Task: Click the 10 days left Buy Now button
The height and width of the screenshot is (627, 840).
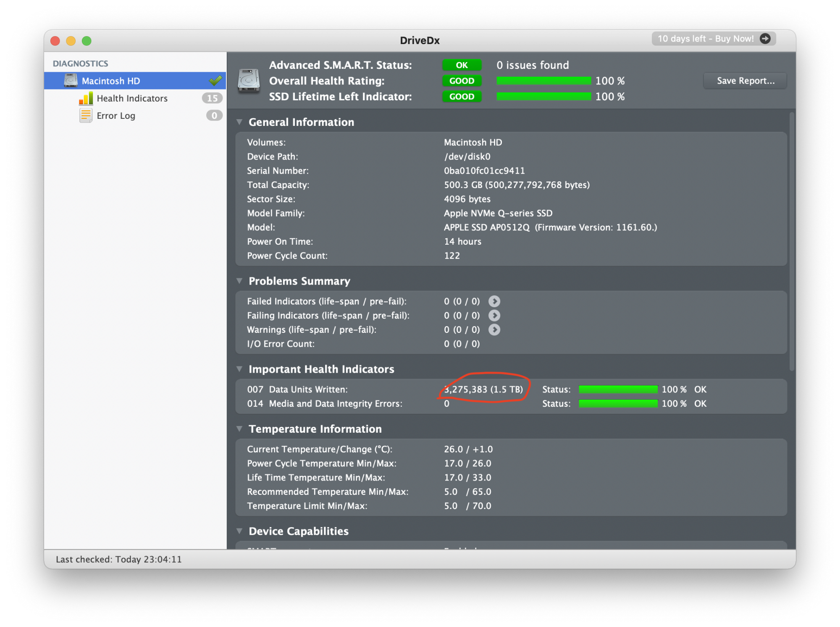Action: tap(706, 39)
